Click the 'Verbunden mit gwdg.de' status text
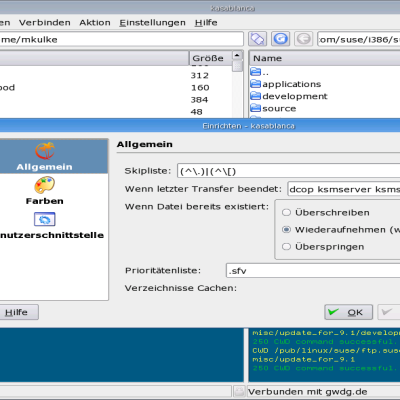The image size is (400, 400). tap(308, 392)
